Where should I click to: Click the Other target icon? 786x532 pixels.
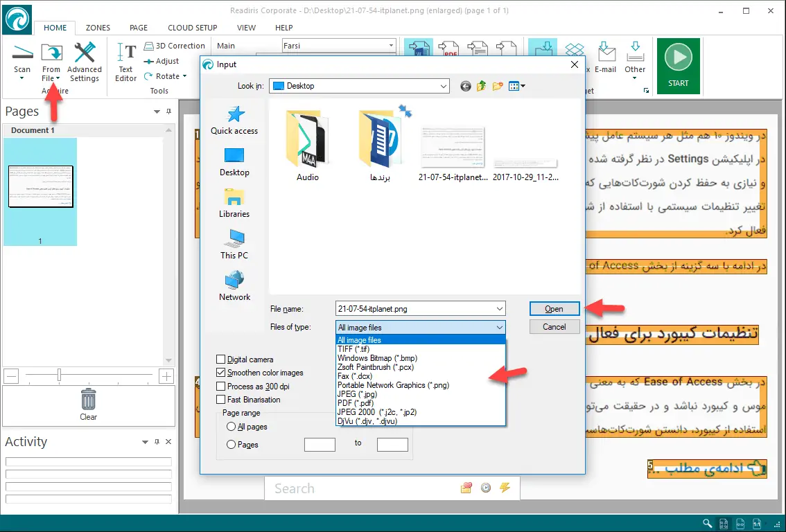pos(635,52)
